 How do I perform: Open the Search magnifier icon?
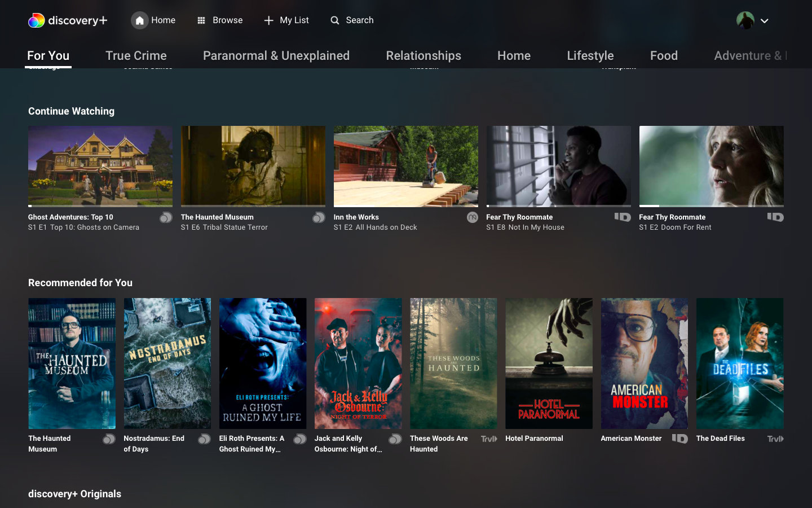pyautogui.click(x=335, y=20)
